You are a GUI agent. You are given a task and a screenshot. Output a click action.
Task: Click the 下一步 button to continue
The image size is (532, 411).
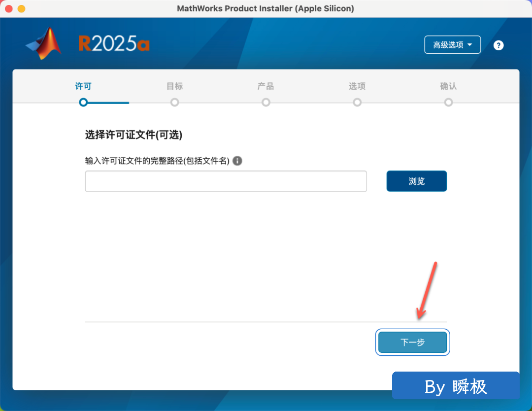click(413, 342)
